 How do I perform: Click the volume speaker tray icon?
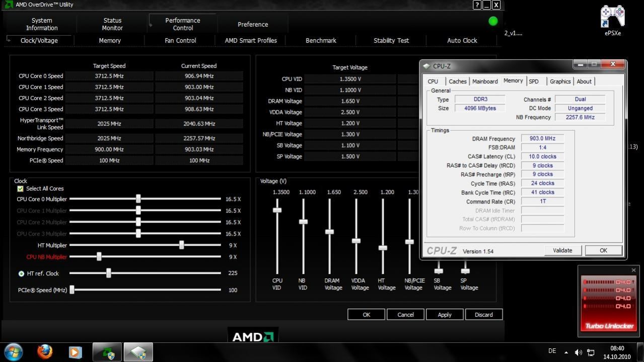click(579, 352)
